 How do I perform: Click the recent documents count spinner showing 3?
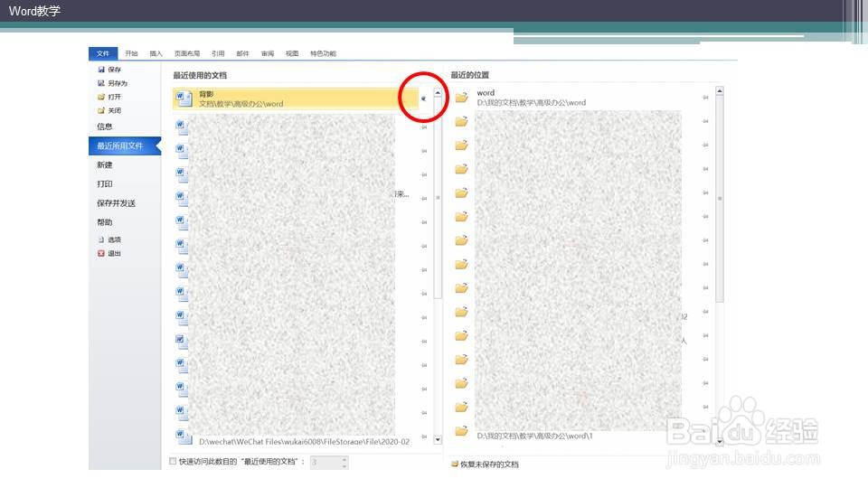[x=329, y=462]
